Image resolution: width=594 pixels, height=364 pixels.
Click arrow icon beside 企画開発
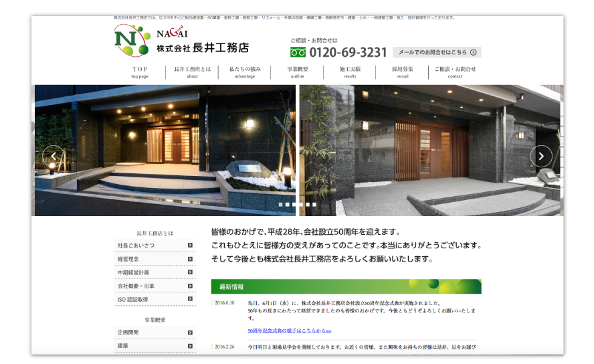point(190,333)
